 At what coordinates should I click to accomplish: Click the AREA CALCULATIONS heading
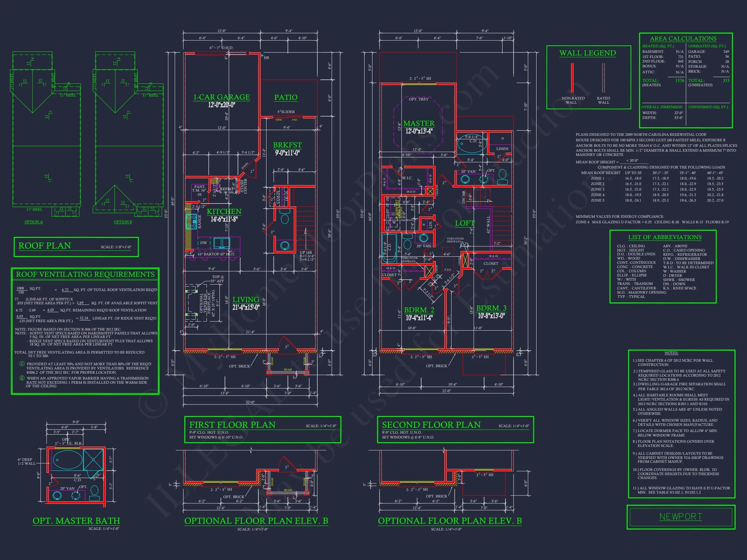683,39
